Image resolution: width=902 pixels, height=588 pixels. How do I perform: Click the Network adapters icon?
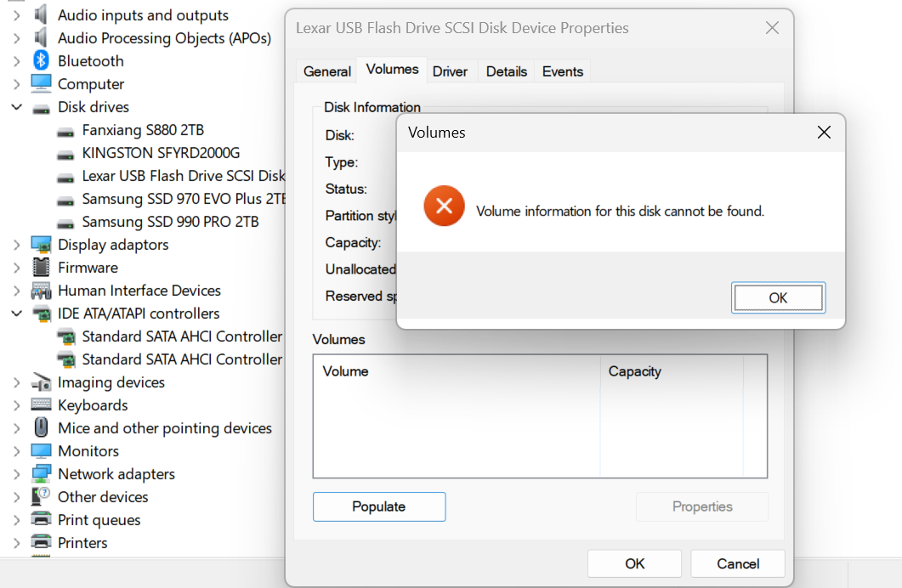click(41, 474)
